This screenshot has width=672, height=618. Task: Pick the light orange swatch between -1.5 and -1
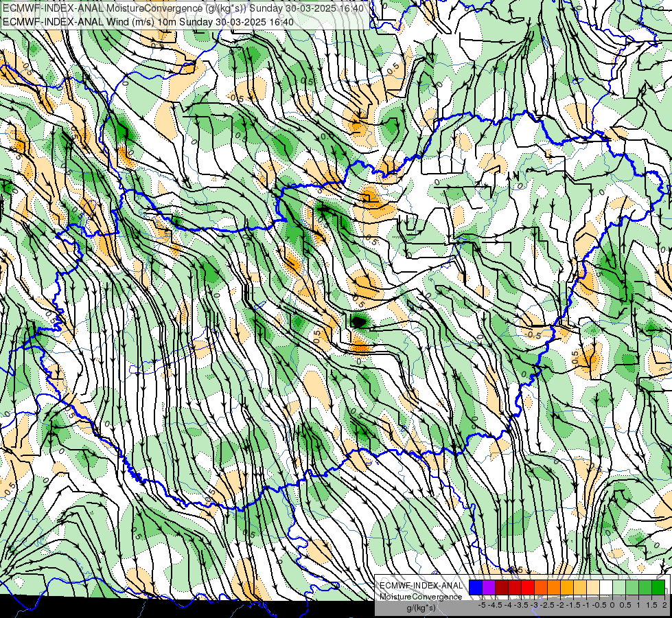pyautogui.click(x=580, y=587)
